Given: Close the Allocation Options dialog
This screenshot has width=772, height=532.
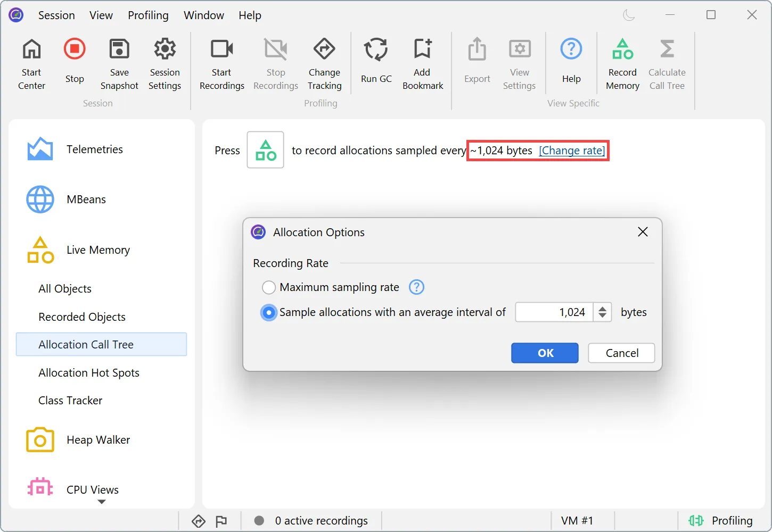Looking at the screenshot, I should tap(643, 232).
